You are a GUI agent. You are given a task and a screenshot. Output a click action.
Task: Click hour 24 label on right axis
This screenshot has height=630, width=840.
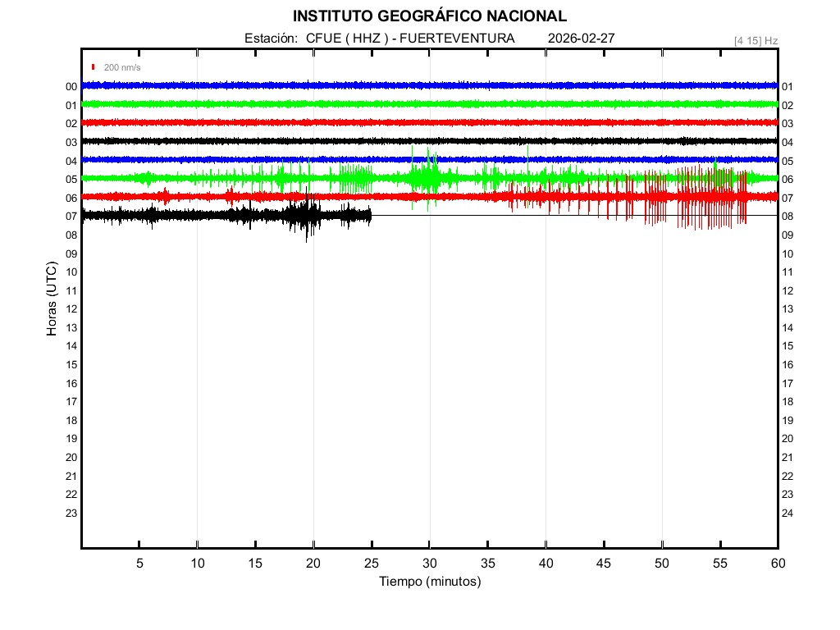pos(787,513)
